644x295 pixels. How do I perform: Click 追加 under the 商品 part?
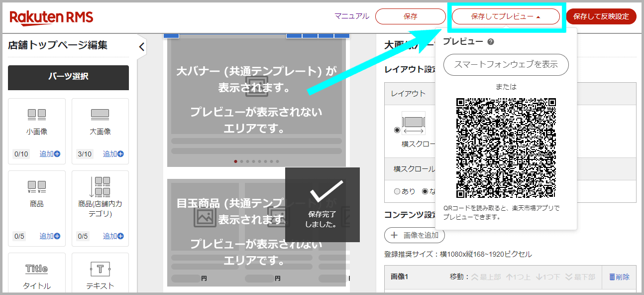coord(50,236)
